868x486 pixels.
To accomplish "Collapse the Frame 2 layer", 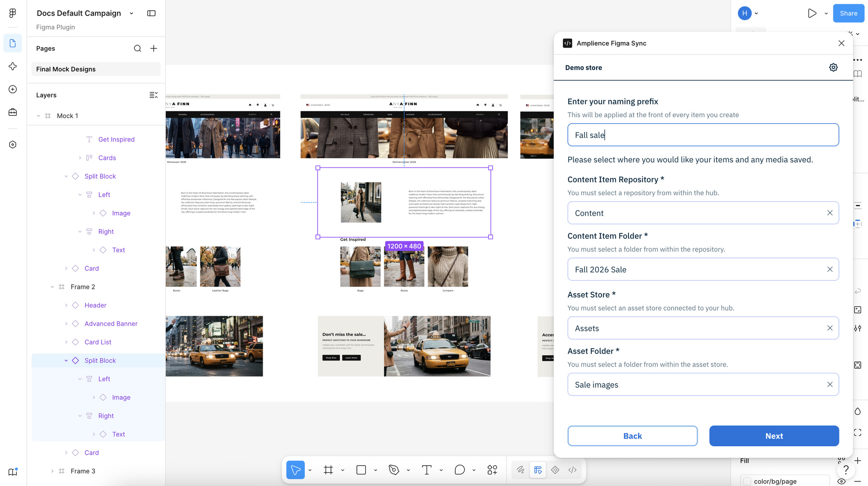I will [52, 287].
